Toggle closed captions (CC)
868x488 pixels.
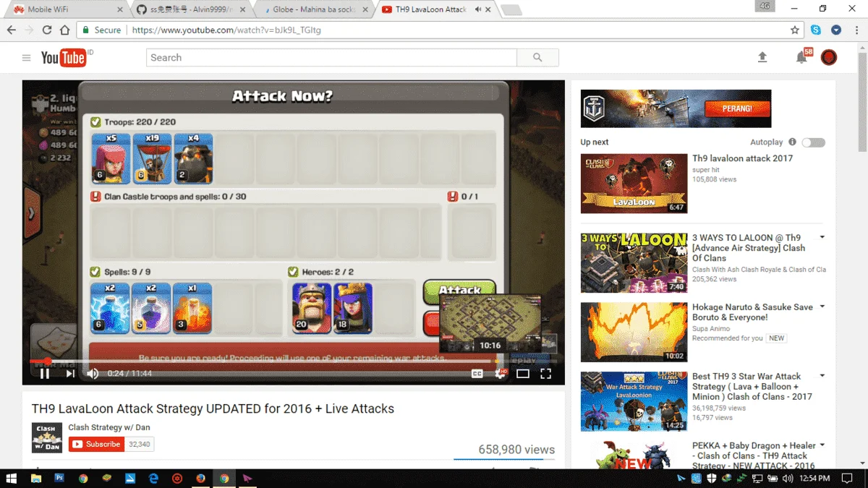(x=477, y=374)
